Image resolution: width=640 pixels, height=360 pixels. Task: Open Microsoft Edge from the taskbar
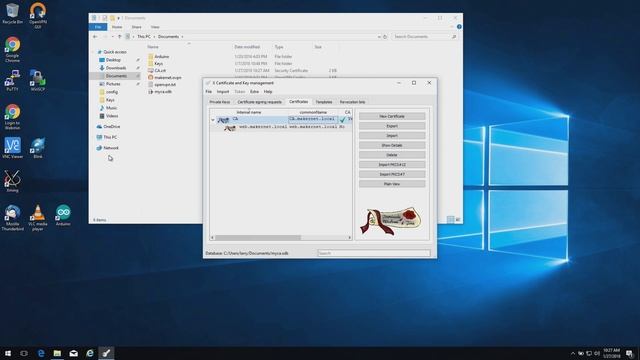41,353
